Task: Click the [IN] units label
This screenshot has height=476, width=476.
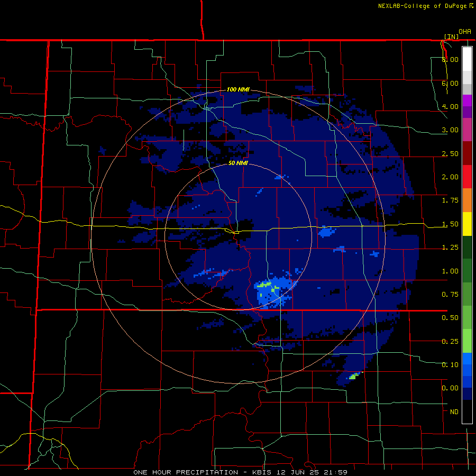Action: coord(451,36)
